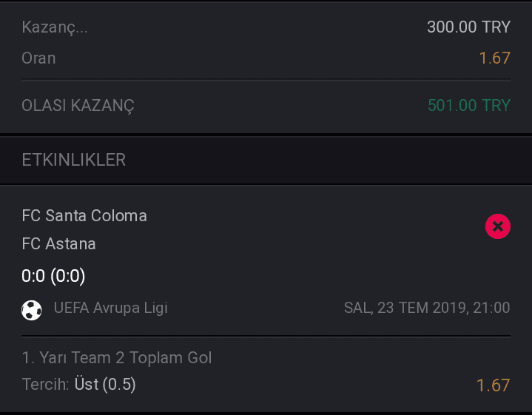Select the 1. Yarı Team 2 Toplam Gol market

click(117, 357)
